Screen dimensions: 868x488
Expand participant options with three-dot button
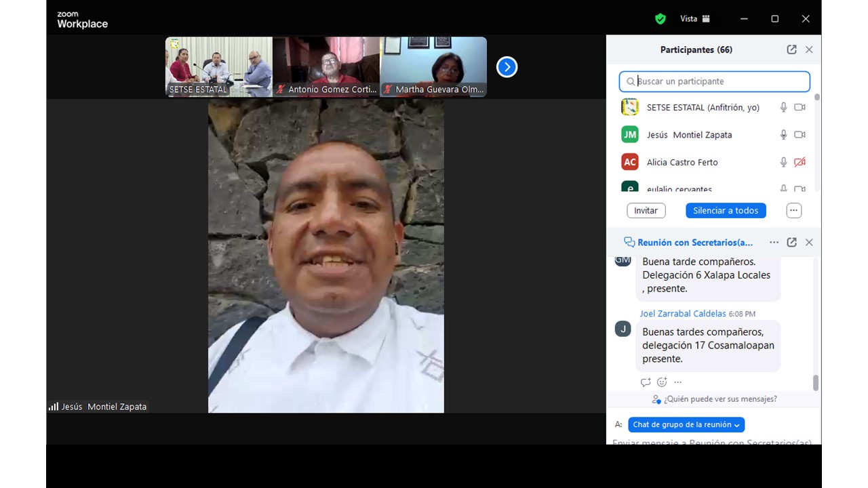coord(793,211)
